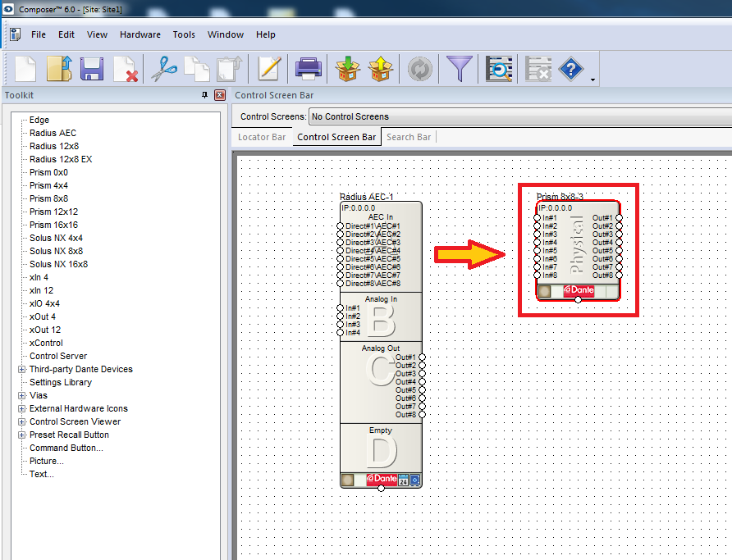732x560 pixels.
Task: Open the Help menu
Action: point(266,34)
